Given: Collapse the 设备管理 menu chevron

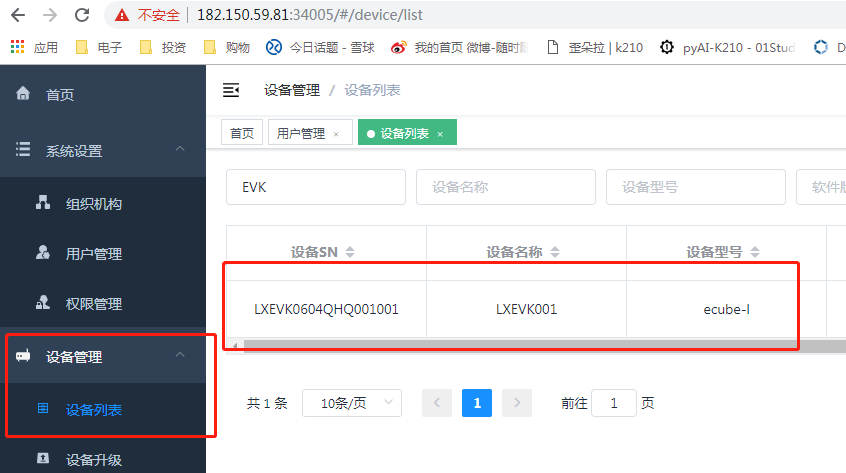Looking at the screenshot, I should click(x=180, y=355).
